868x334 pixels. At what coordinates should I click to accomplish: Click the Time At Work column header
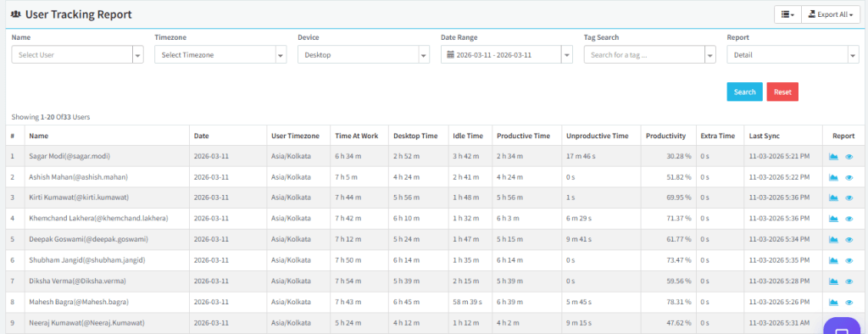coord(357,136)
